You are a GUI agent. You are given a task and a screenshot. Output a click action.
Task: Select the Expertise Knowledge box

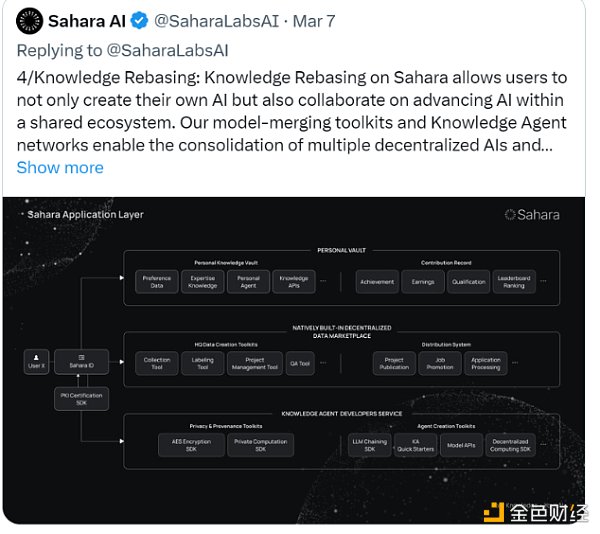[202, 282]
